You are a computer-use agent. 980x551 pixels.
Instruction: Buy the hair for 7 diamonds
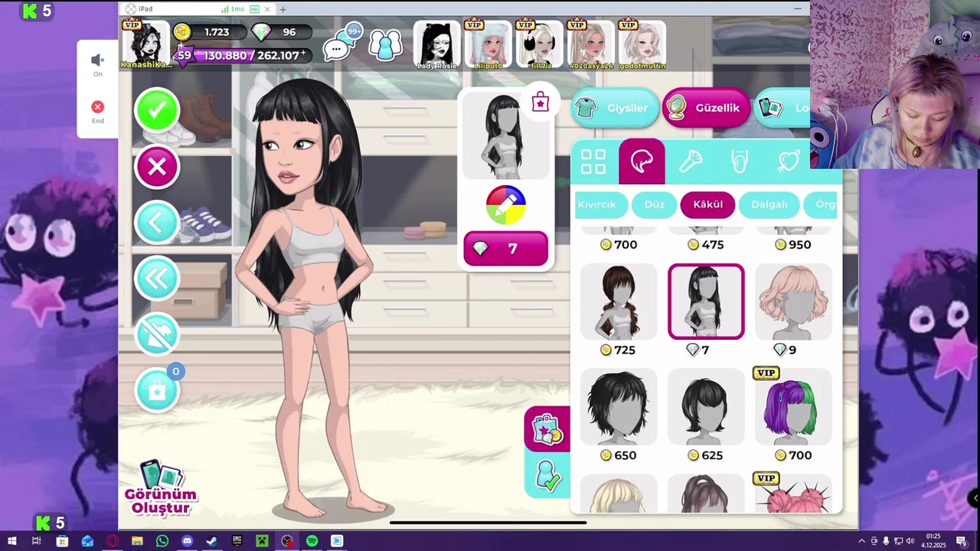[x=505, y=249]
